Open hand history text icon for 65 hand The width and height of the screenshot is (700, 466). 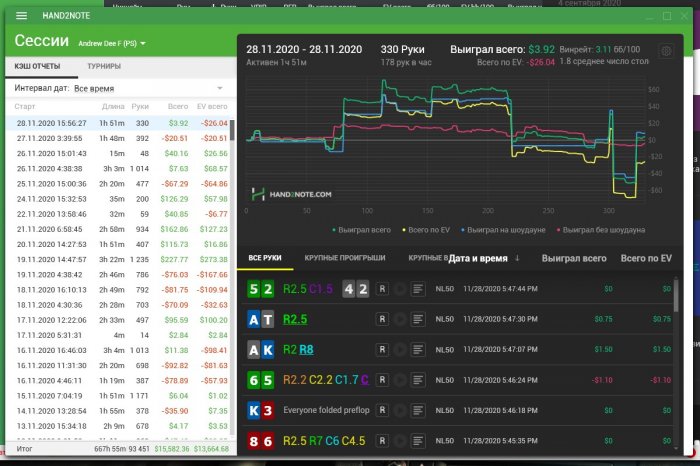418,380
